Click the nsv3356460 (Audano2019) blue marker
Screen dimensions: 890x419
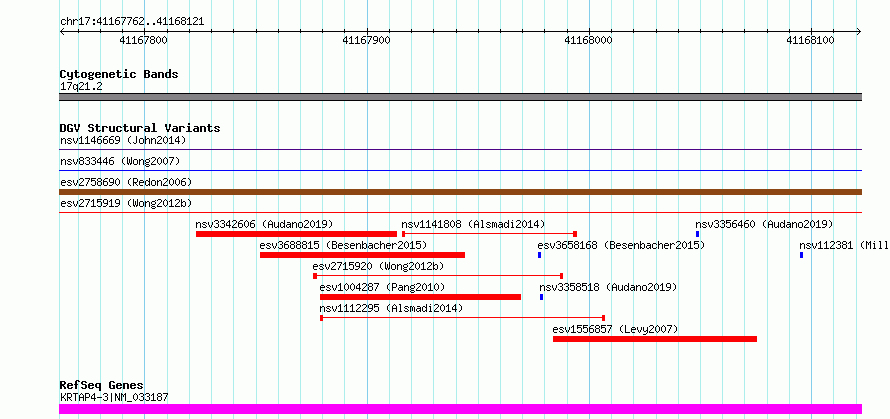tap(698, 234)
